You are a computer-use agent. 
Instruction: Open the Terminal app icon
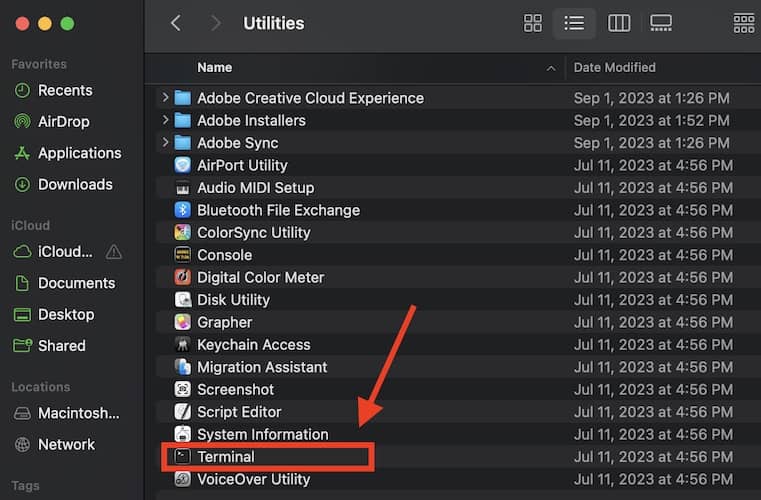pyautogui.click(x=182, y=457)
